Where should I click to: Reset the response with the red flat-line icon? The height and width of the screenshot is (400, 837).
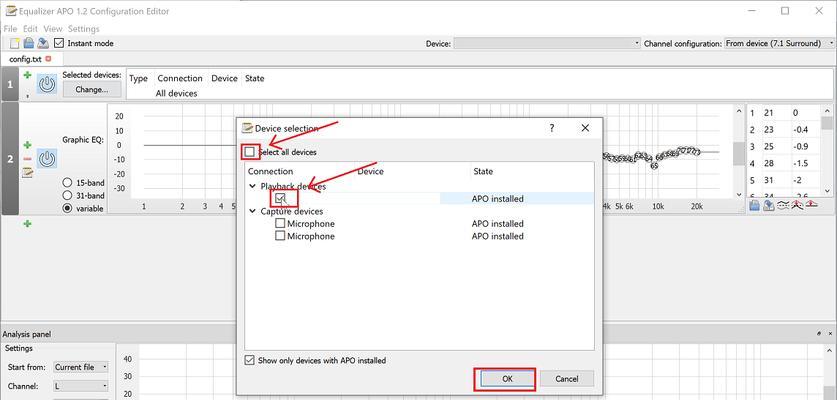click(x=812, y=206)
